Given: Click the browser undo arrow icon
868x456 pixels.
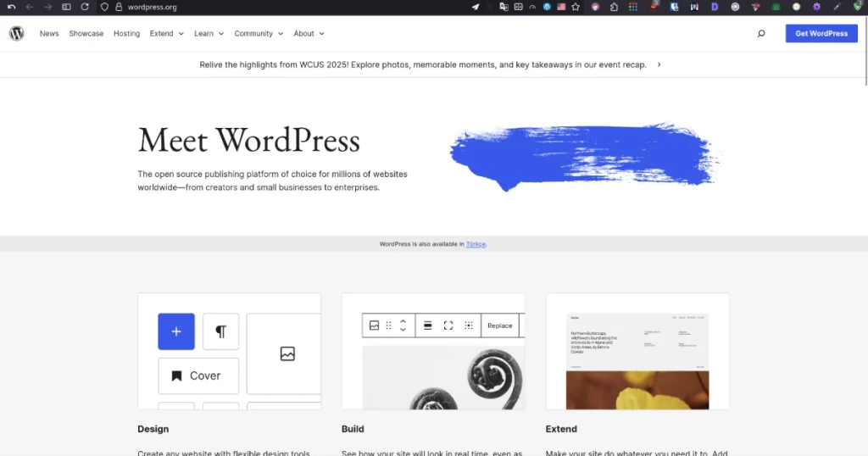Looking at the screenshot, I should 11,7.
